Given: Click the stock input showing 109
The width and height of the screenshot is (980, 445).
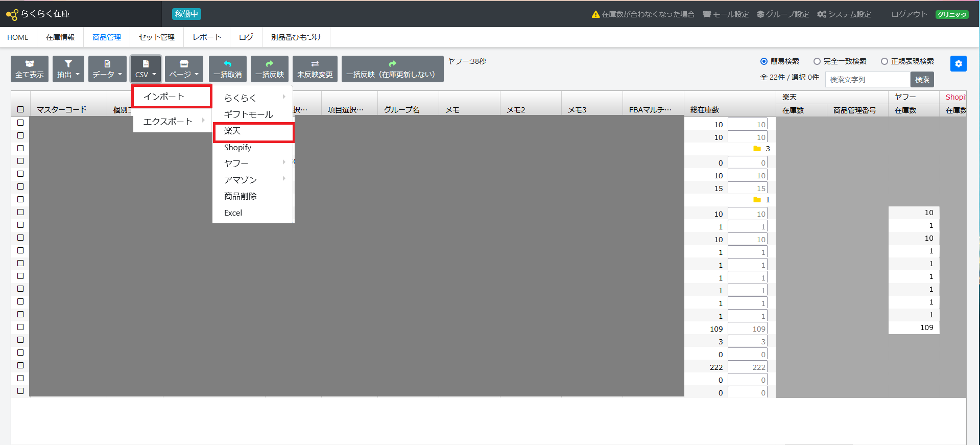Looking at the screenshot, I should [748, 329].
